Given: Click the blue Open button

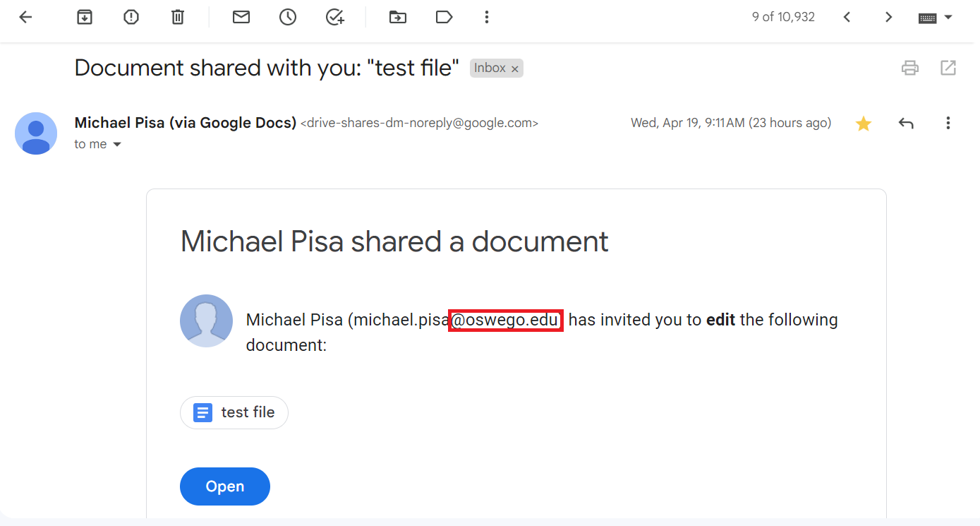Looking at the screenshot, I should [x=225, y=486].
